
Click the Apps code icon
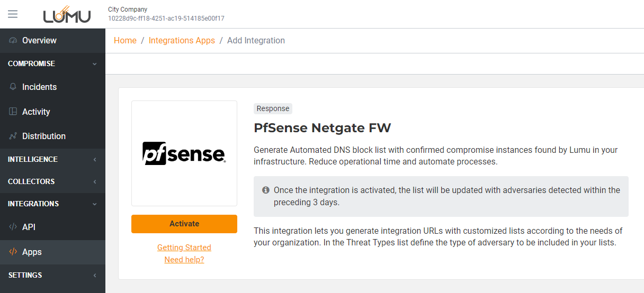[13, 252]
